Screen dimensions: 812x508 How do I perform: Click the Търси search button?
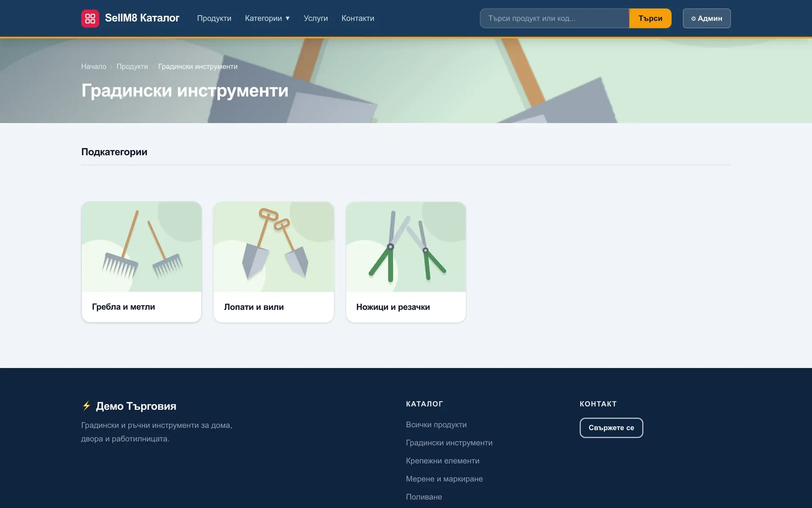(x=650, y=18)
